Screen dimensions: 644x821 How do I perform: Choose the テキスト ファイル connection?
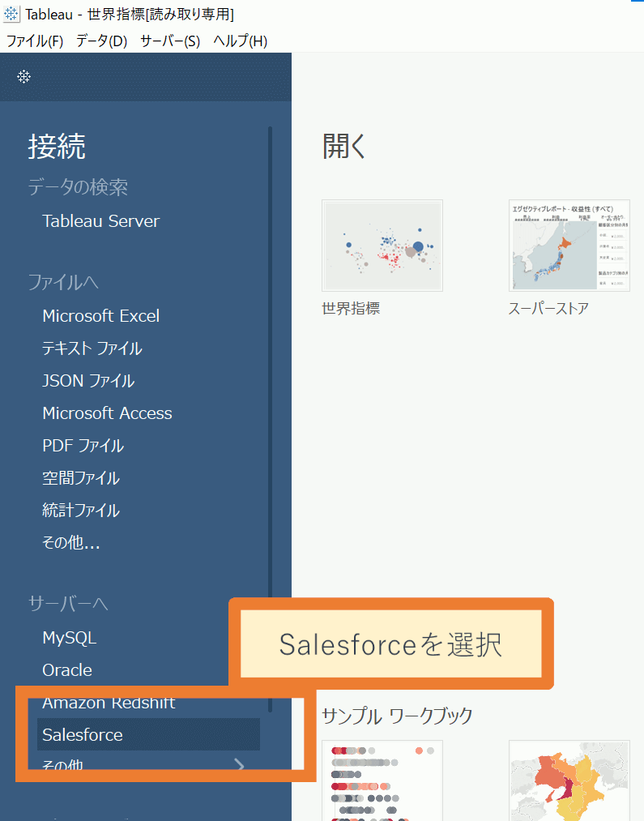coord(92,348)
